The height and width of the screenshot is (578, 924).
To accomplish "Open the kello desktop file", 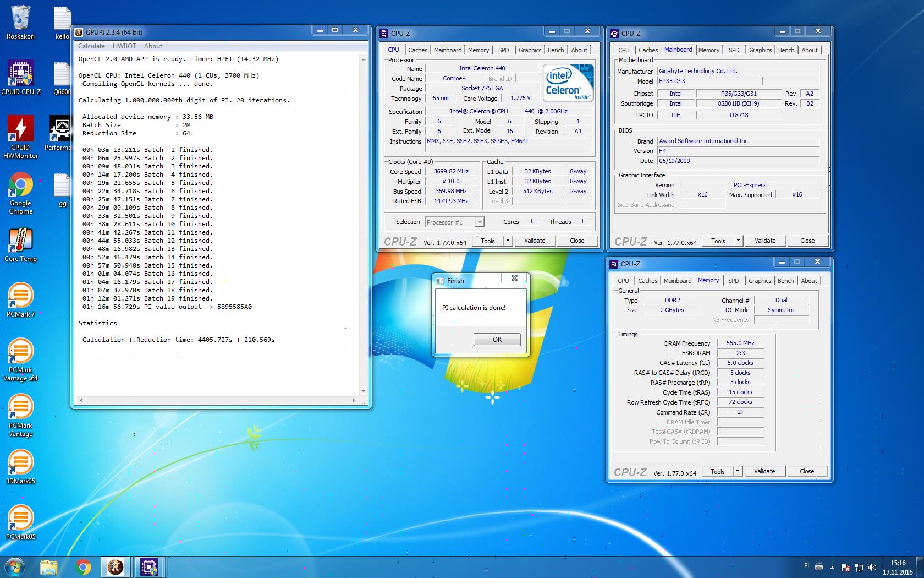I will coord(62,23).
